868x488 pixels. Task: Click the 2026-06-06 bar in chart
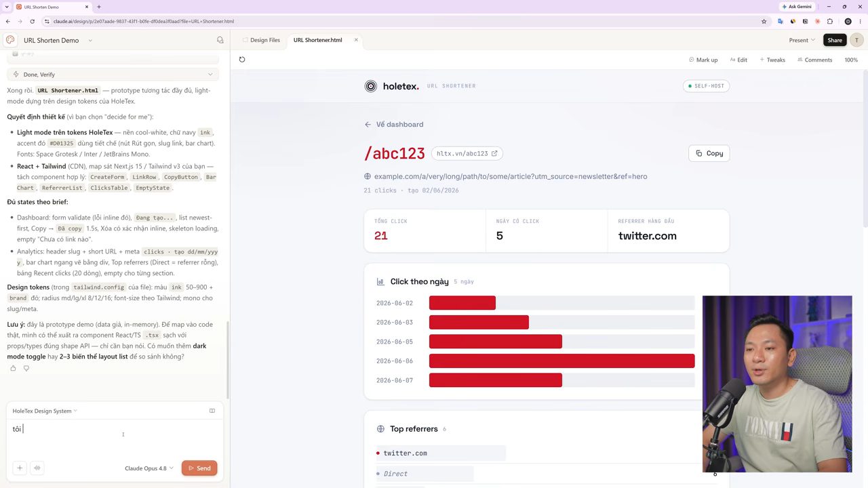pos(561,361)
